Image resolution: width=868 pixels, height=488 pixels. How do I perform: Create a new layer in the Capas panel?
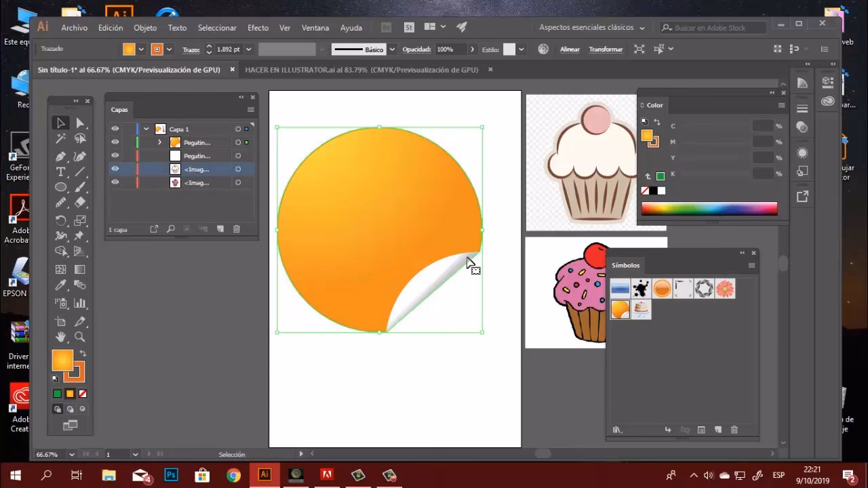tap(219, 229)
